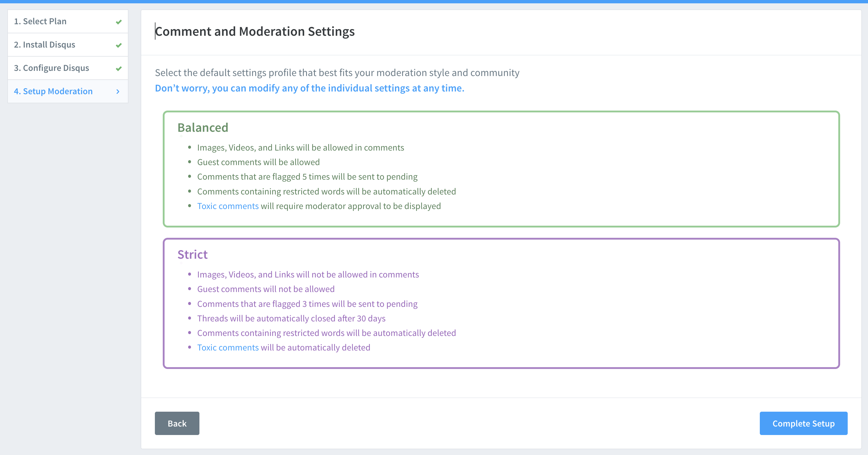Choose the Strict moderation profile heading

pyautogui.click(x=192, y=254)
